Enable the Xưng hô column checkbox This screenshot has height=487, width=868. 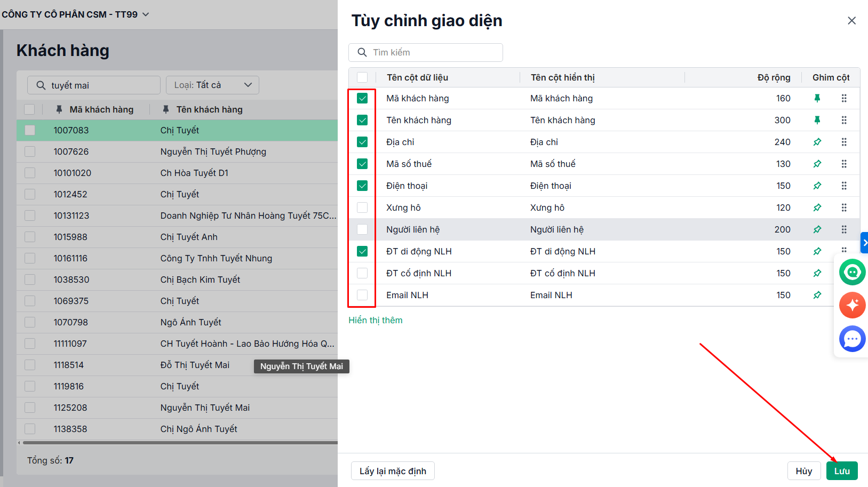click(x=362, y=207)
